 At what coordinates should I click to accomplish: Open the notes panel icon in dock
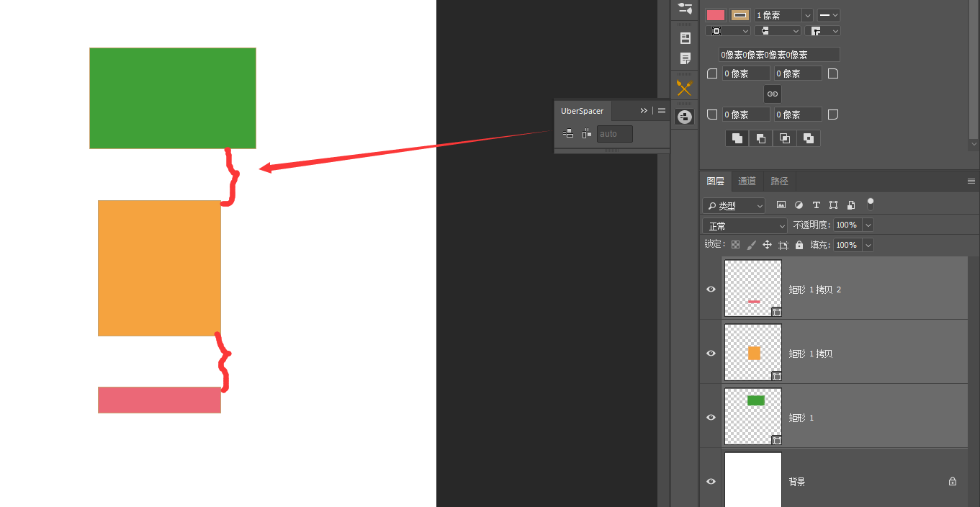pos(685,58)
